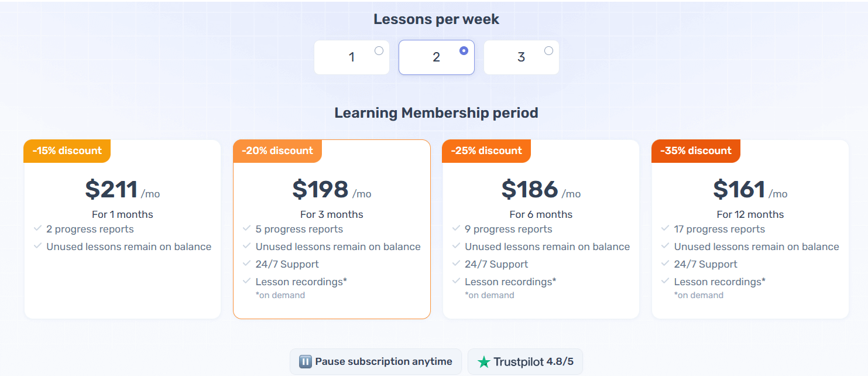The width and height of the screenshot is (868, 376).
Task: Click the -25% discount badge
Action: point(486,151)
